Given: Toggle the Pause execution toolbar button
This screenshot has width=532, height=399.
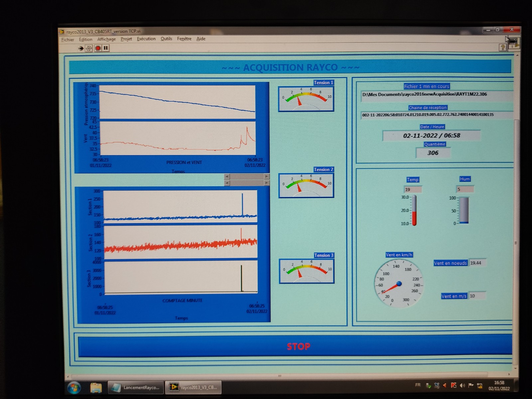Looking at the screenshot, I should click(x=106, y=48).
